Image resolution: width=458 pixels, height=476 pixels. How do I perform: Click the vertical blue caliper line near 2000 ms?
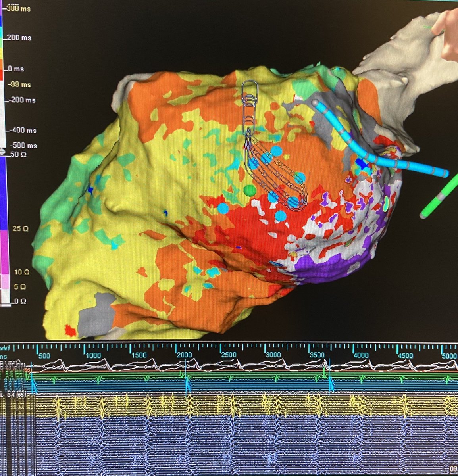(x=186, y=377)
